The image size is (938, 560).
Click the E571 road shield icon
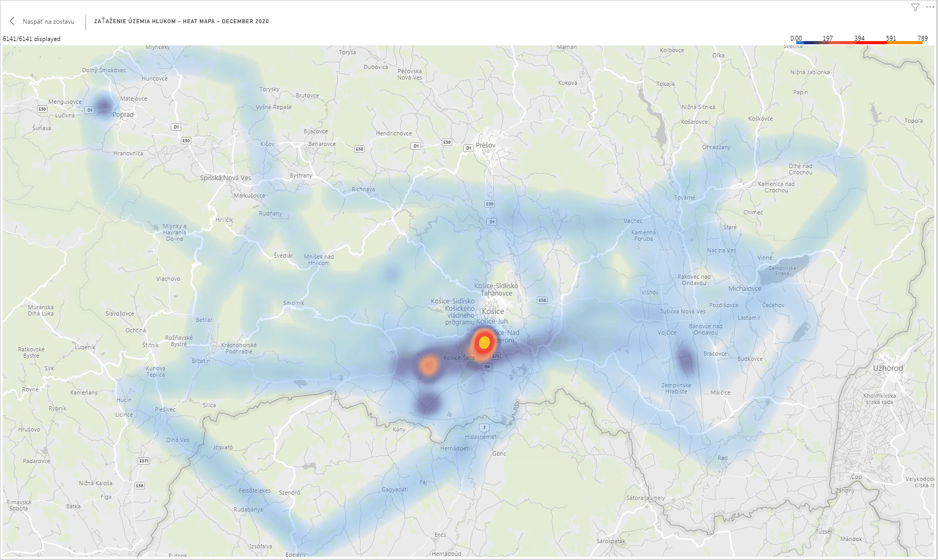click(144, 461)
